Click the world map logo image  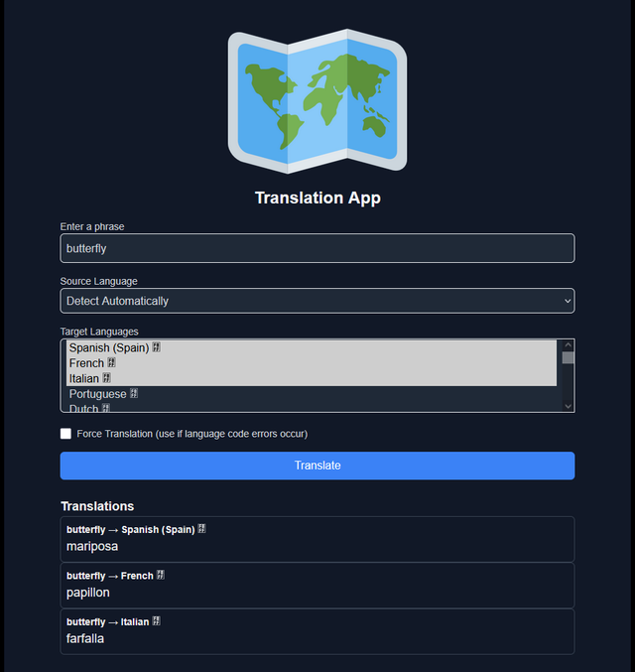point(317,101)
